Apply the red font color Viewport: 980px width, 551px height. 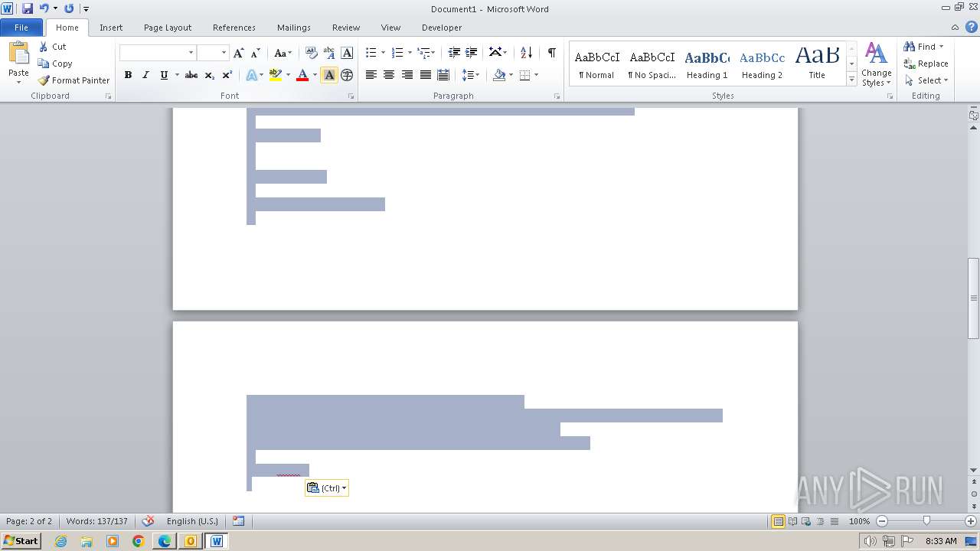302,75
